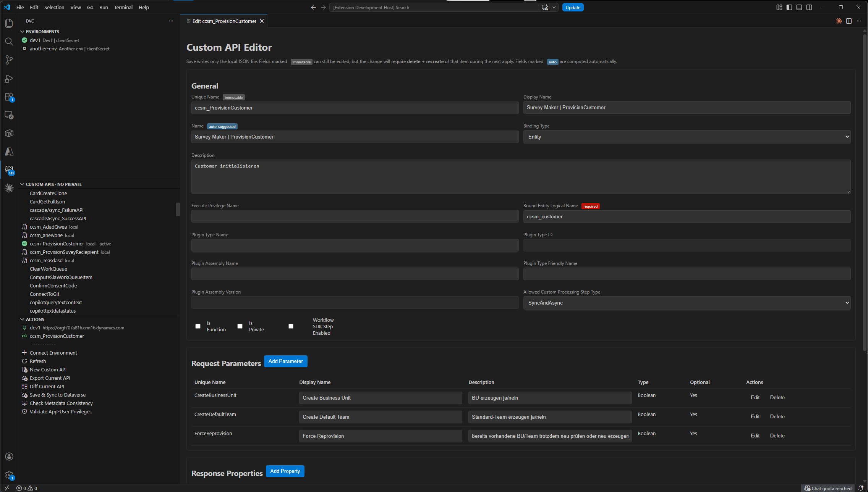The height and width of the screenshot is (492, 868).
Task: Open the Go menu
Action: (90, 7)
